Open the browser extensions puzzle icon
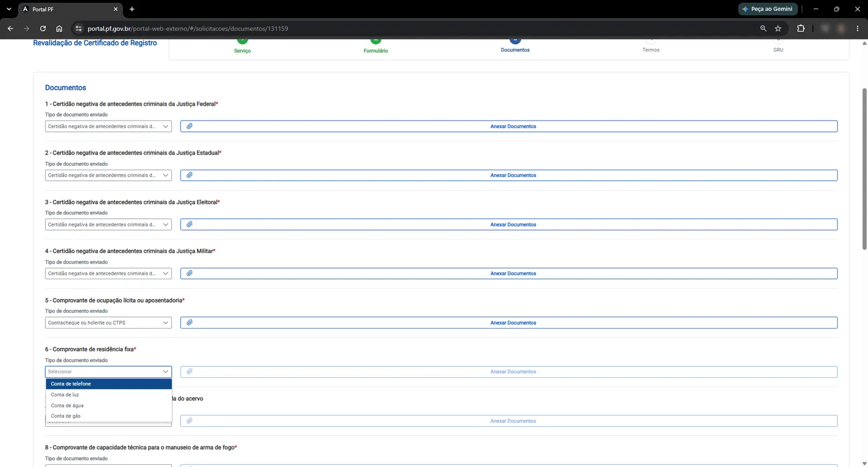This screenshot has width=868, height=467. pos(801,28)
